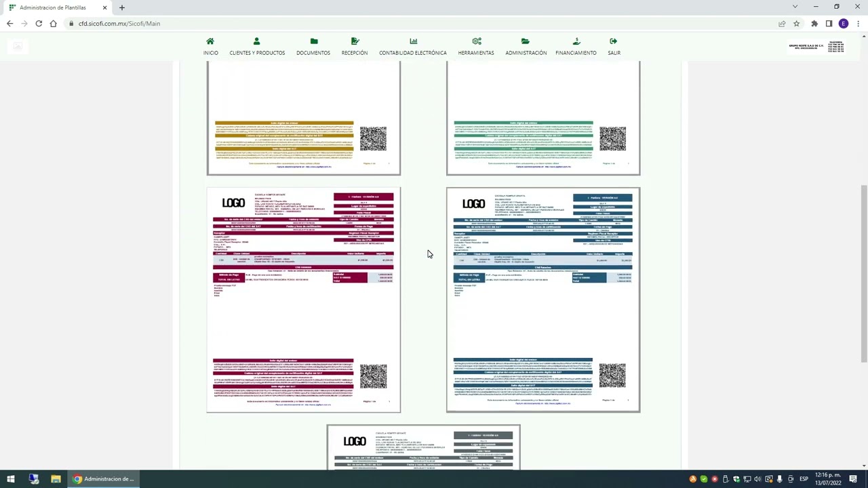Select the Administracion de Plantillas tab
Image resolution: width=868 pixels, height=488 pixels.
click(58, 7)
